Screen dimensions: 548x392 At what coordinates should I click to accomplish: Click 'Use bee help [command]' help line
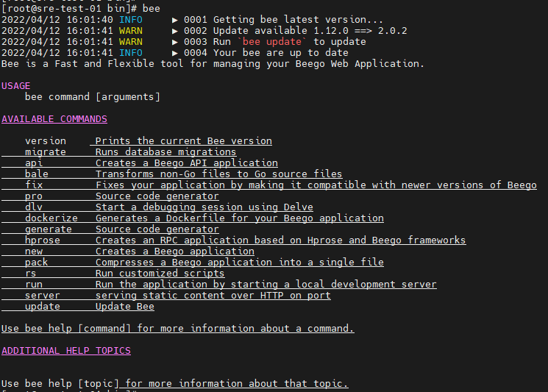[x=177, y=329]
